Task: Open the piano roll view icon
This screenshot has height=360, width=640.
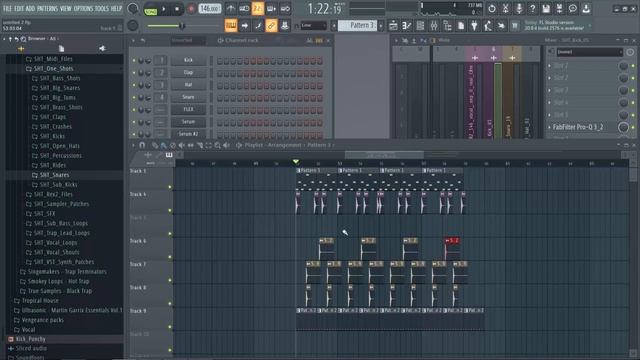Action: click(407, 26)
